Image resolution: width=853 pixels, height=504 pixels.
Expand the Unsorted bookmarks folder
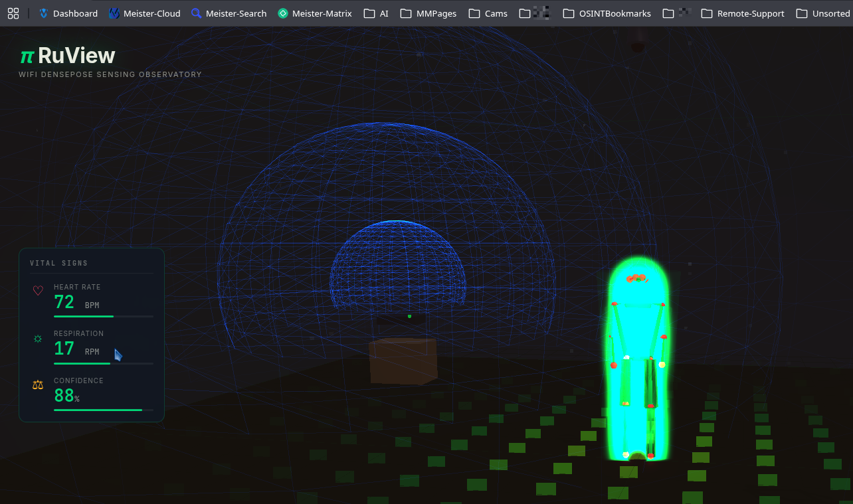tap(822, 13)
